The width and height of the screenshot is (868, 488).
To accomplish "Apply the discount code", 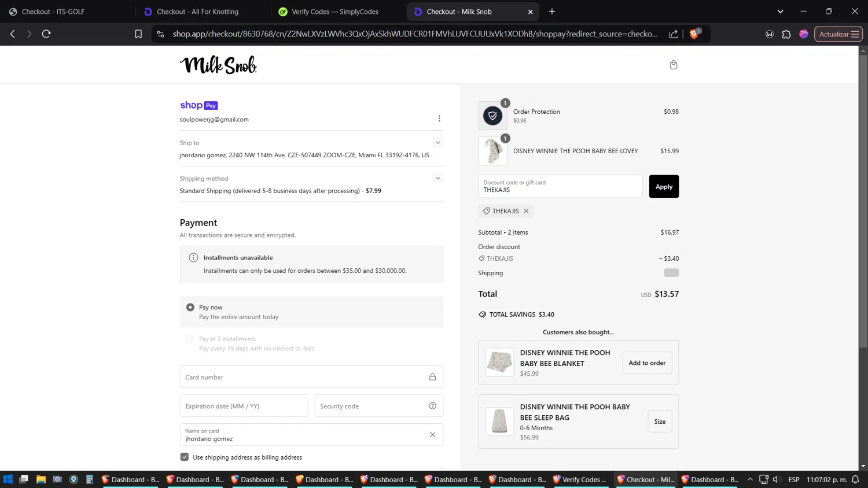I will (x=664, y=186).
